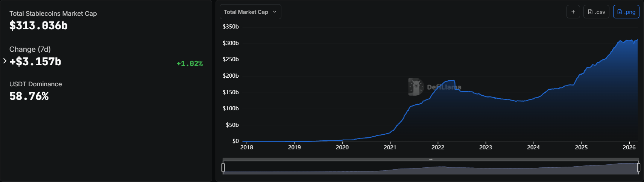
Task: Expand the Change (7d) row chevron
Action: [x=5, y=61]
